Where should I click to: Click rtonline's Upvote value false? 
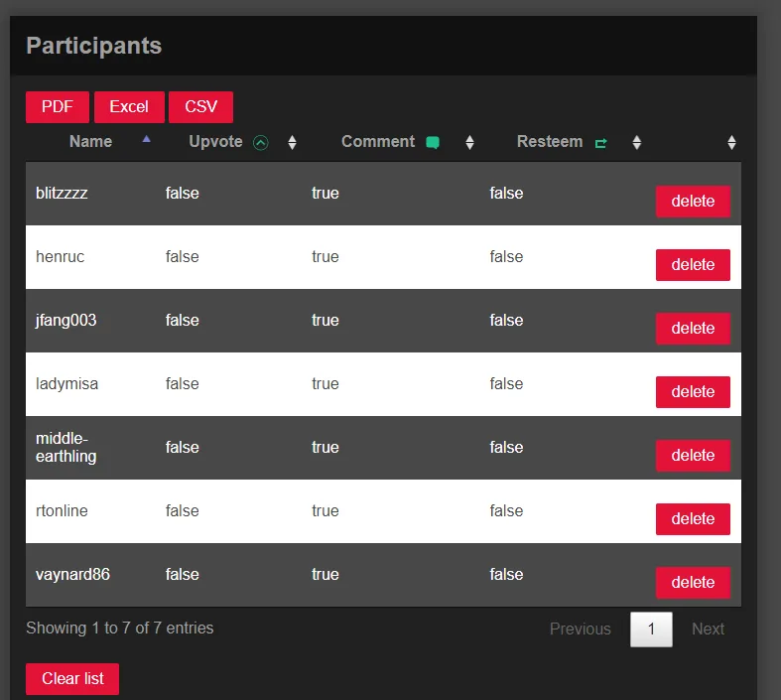point(183,511)
